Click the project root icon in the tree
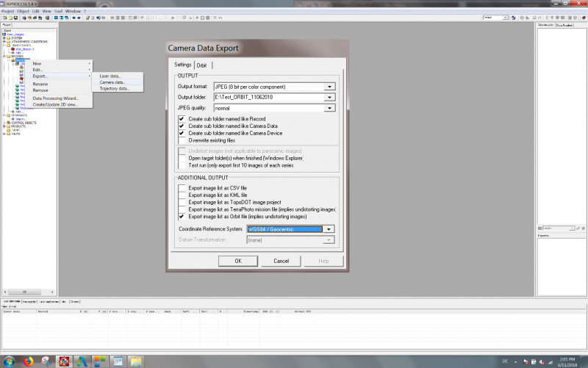This screenshot has width=588, height=368. click(4, 34)
